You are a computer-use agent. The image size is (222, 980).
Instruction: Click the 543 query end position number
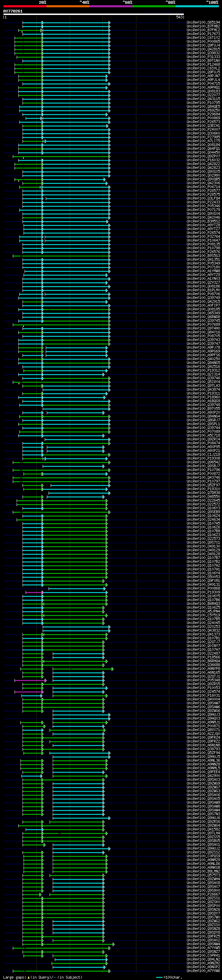pyautogui.click(x=179, y=17)
